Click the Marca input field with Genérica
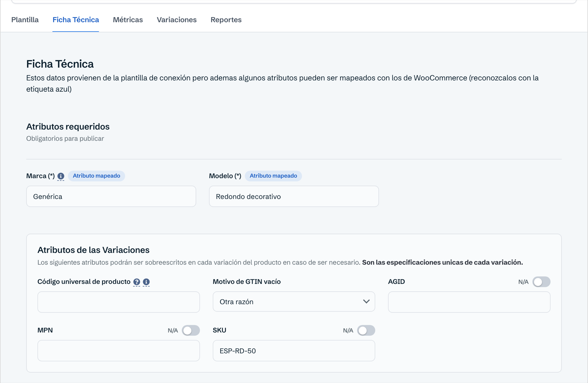Screen dimensions: 588x383 [x=111, y=196]
